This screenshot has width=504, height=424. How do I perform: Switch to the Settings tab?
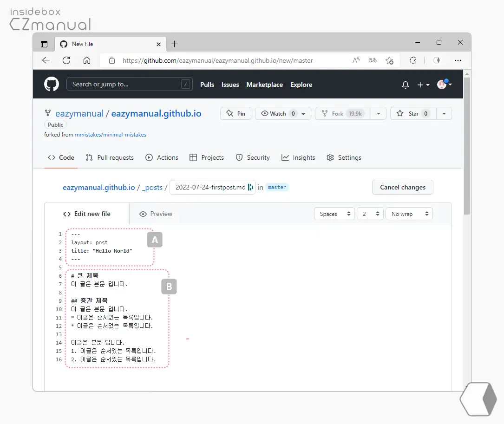344,157
